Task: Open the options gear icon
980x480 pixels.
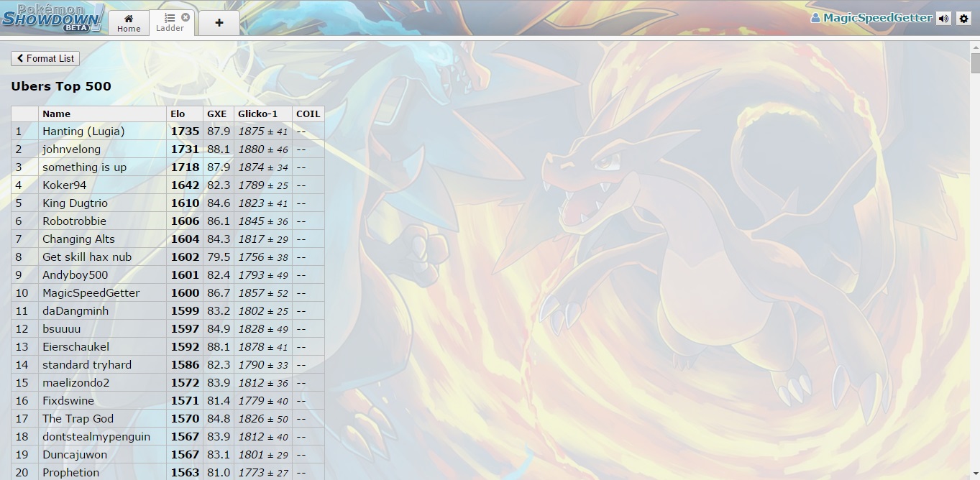Action: click(964, 19)
